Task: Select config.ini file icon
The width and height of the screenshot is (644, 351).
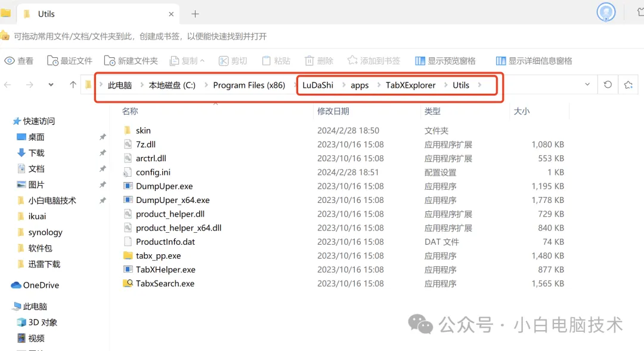Action: pos(128,172)
